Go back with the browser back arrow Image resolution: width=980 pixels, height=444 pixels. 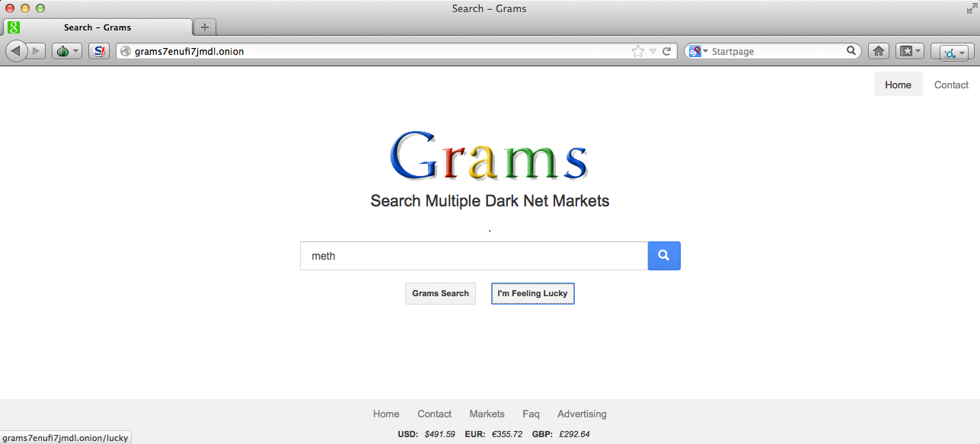point(17,51)
